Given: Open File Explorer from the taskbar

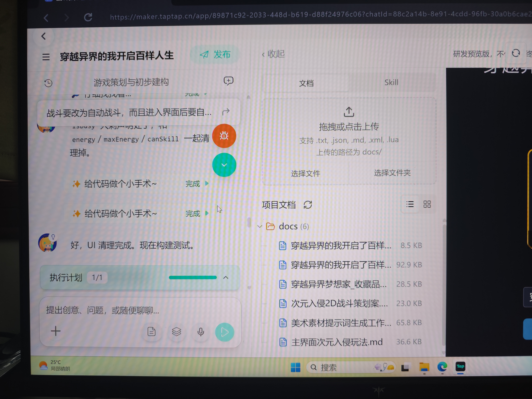Looking at the screenshot, I should [424, 367].
